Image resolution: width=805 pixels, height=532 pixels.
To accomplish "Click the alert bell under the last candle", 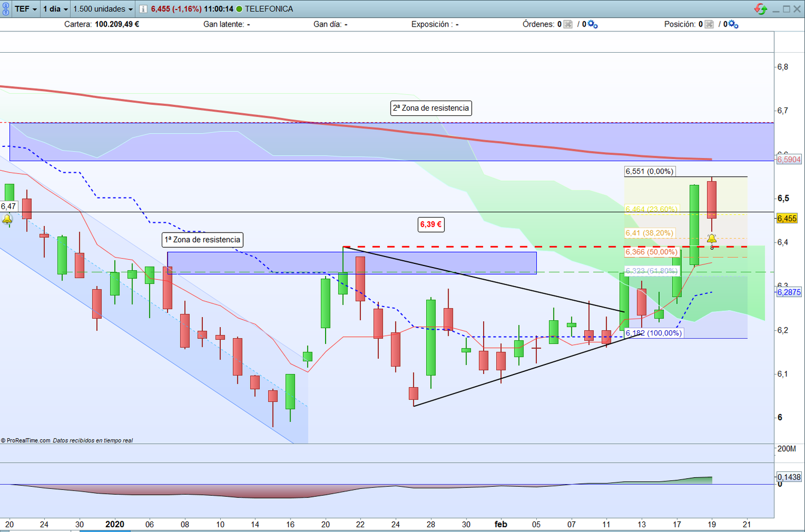I will [711, 239].
